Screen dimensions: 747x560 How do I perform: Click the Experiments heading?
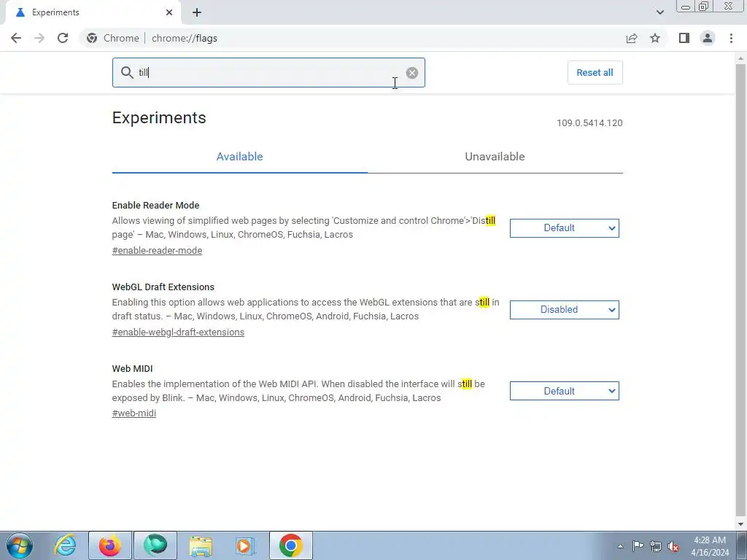point(159,117)
